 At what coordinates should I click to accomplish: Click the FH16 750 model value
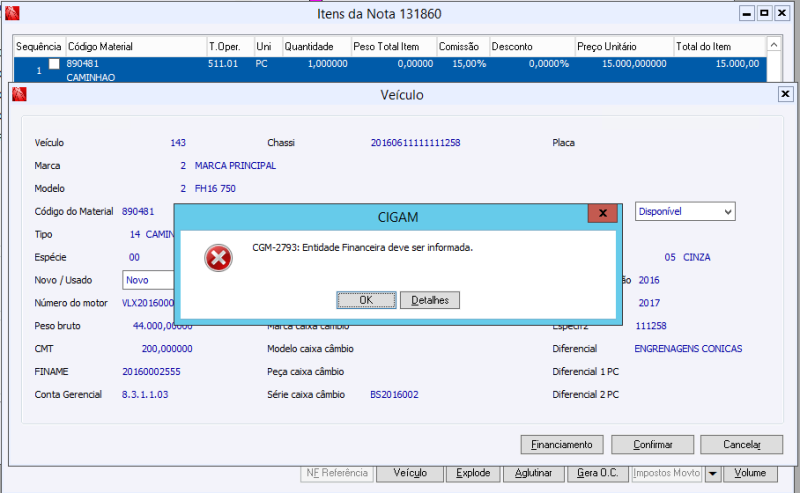215,189
